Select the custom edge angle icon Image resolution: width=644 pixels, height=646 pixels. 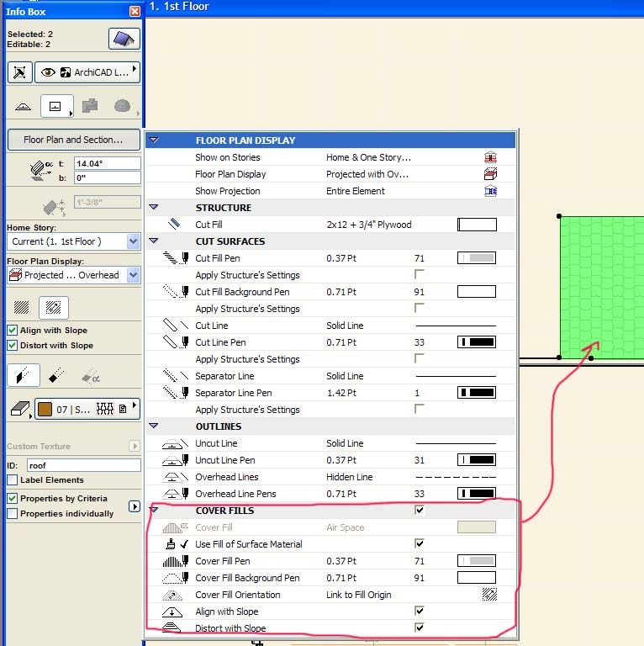[x=91, y=375]
